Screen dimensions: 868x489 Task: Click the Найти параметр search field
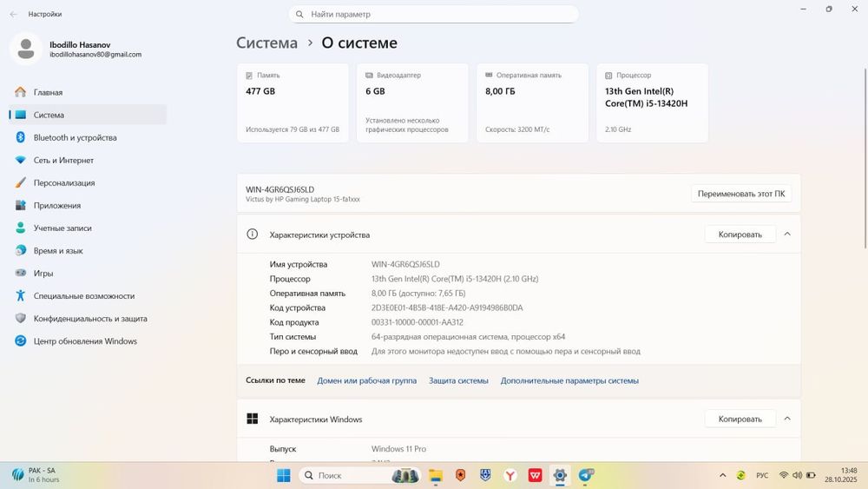(433, 15)
